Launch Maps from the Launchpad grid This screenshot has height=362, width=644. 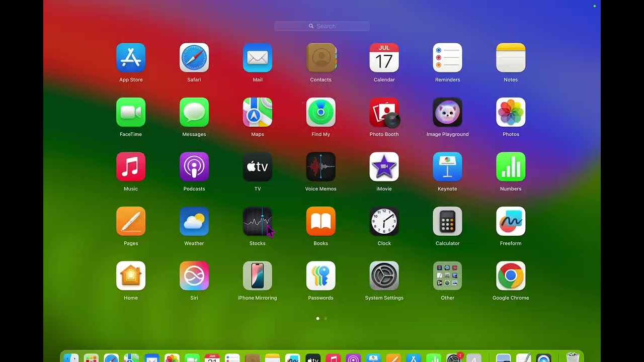[x=258, y=112]
